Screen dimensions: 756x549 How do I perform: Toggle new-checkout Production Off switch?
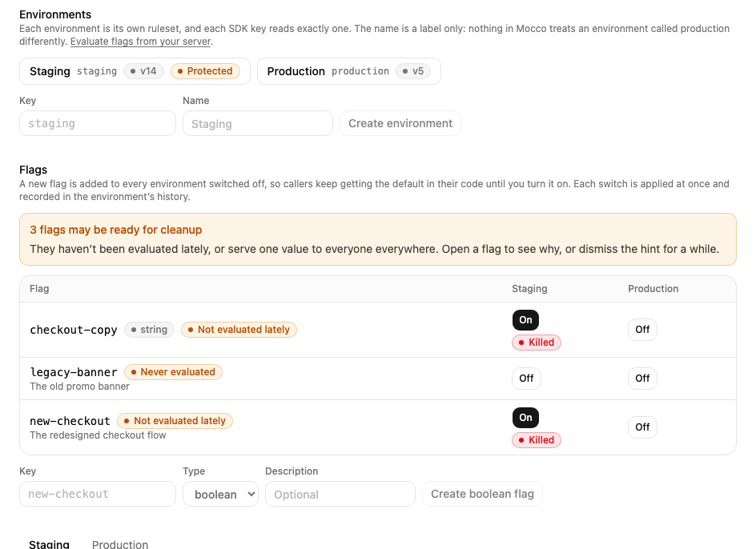(642, 427)
